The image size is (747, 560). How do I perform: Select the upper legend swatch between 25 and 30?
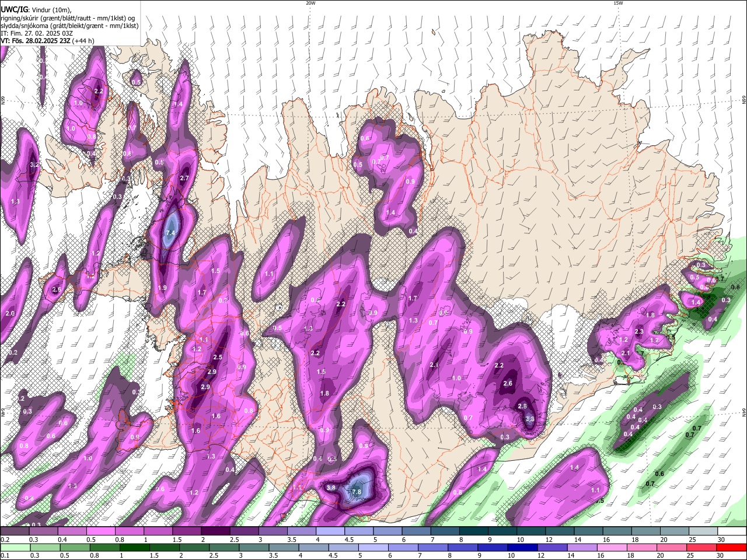(703, 531)
